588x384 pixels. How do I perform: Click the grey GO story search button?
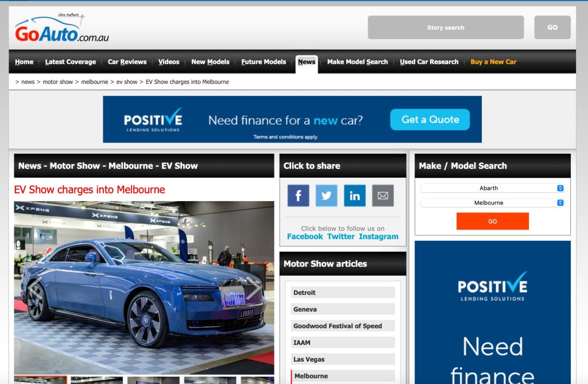(x=552, y=28)
